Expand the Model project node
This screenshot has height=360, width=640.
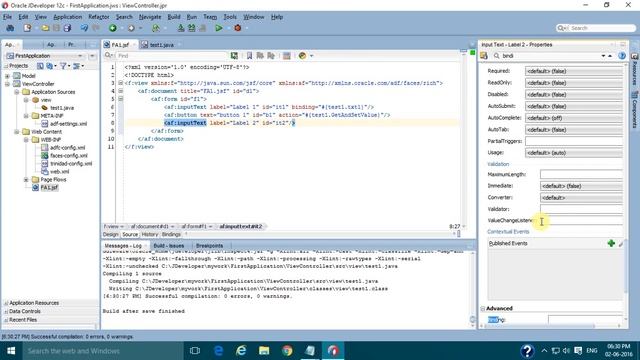(x=7, y=76)
